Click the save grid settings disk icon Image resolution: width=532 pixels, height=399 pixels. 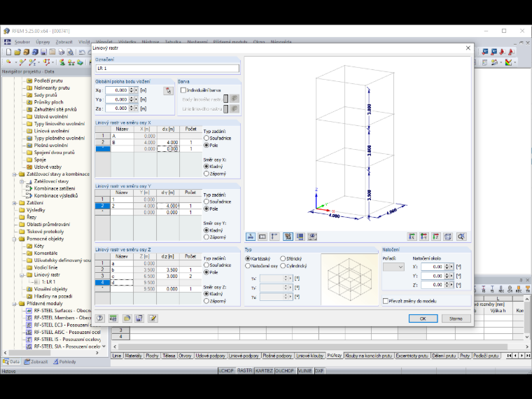[x=139, y=318]
